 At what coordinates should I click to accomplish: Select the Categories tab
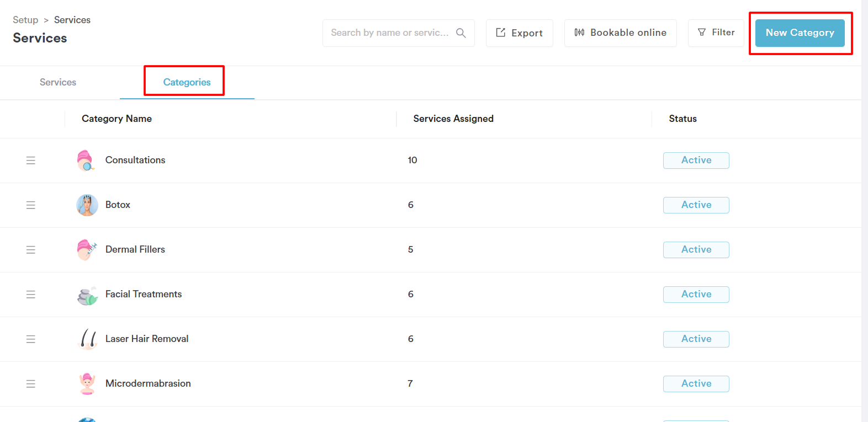tap(187, 82)
